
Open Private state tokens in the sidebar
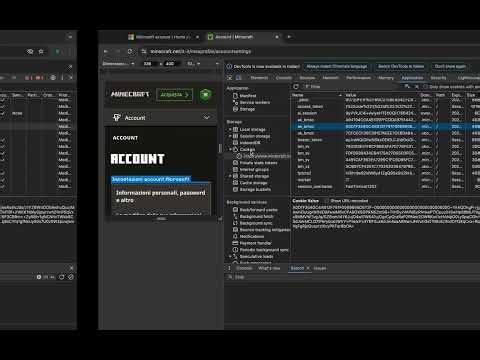[258, 163]
